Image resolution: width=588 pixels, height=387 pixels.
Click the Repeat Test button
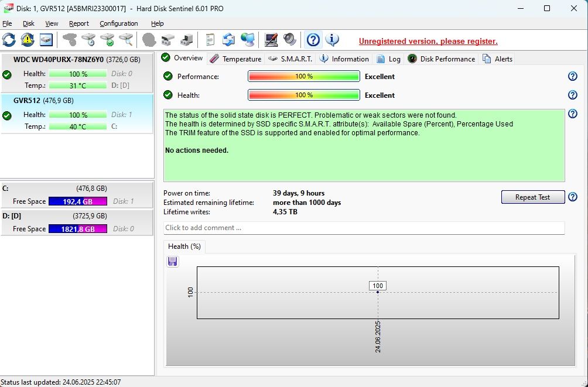(532, 197)
